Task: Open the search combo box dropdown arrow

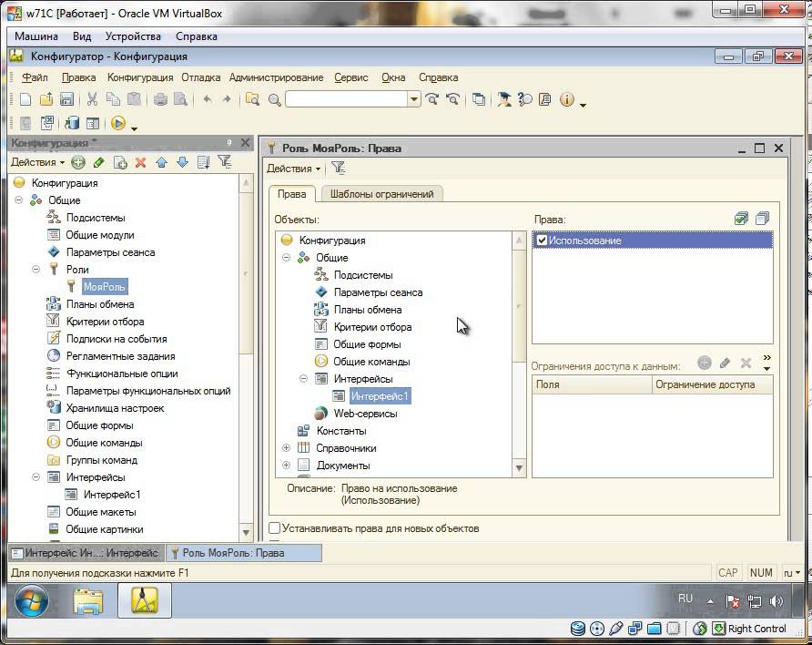Action: coord(413,99)
